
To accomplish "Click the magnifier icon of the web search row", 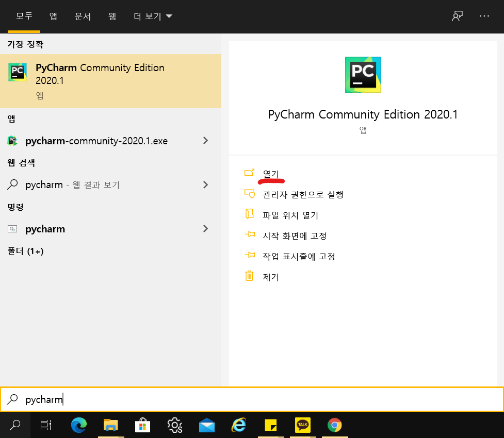I will (12, 184).
